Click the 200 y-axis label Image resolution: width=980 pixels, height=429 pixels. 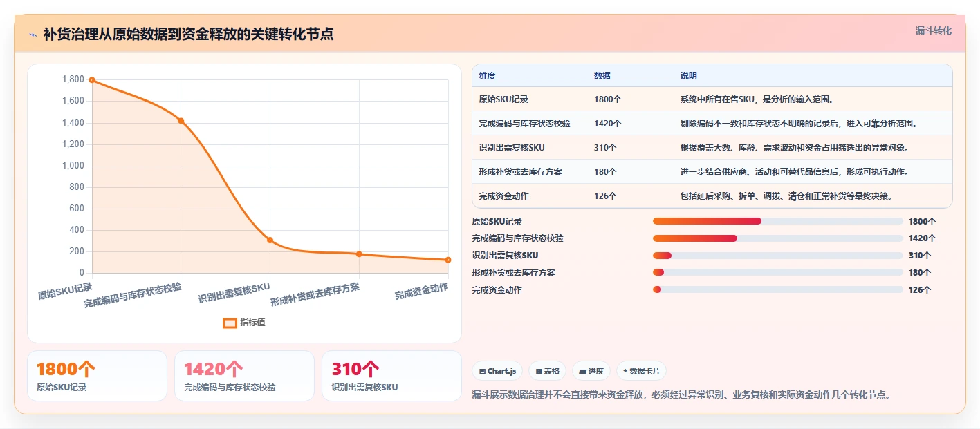77,251
